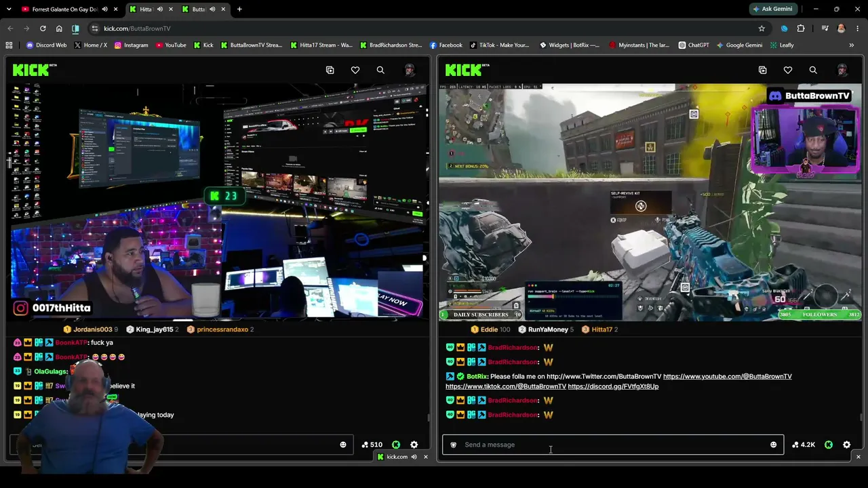Viewport: 868px width, 488px height.
Task: Open the Instagram bookmark
Action: (132, 45)
